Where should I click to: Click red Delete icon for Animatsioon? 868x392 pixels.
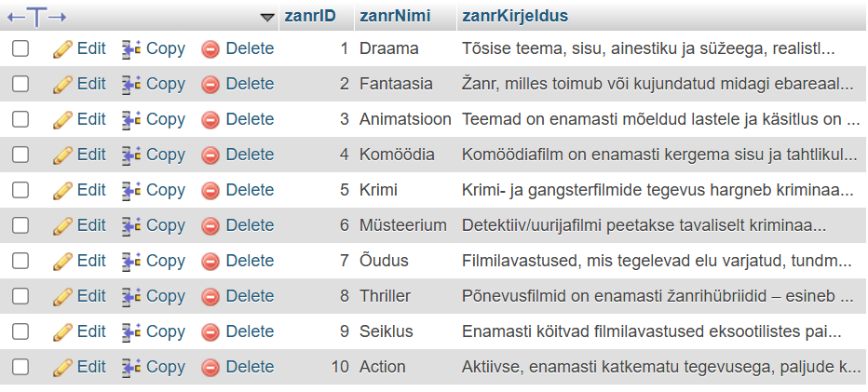(210, 119)
